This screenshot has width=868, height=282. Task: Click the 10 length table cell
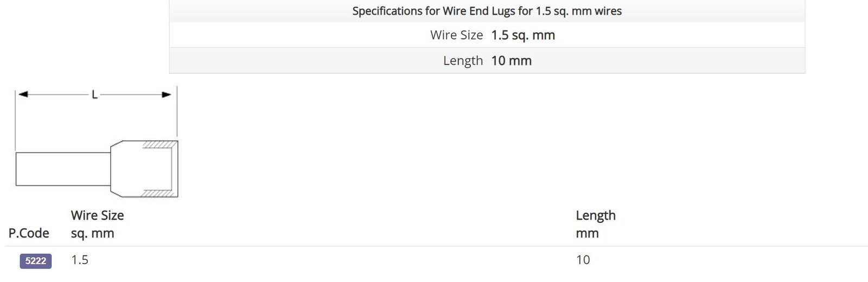(x=583, y=260)
